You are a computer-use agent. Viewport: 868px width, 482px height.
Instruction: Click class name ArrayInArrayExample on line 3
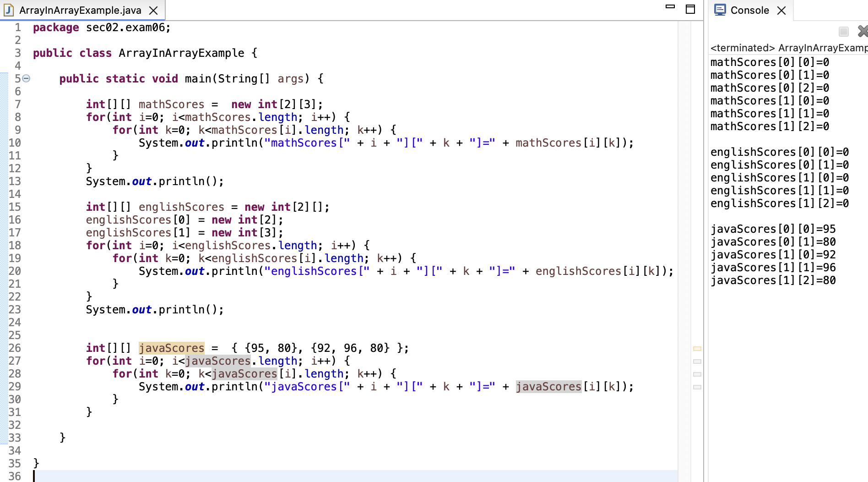click(x=181, y=53)
